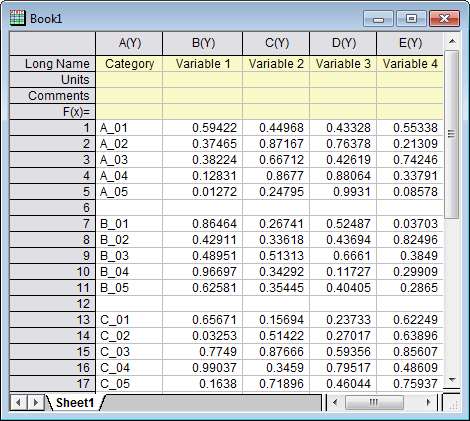Select row header 17

tap(53, 384)
